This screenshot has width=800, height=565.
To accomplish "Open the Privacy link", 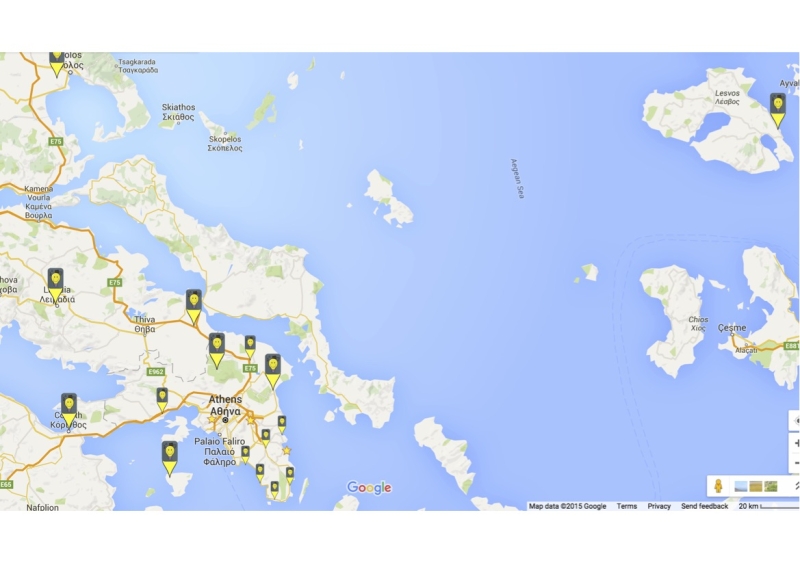I will [x=659, y=506].
